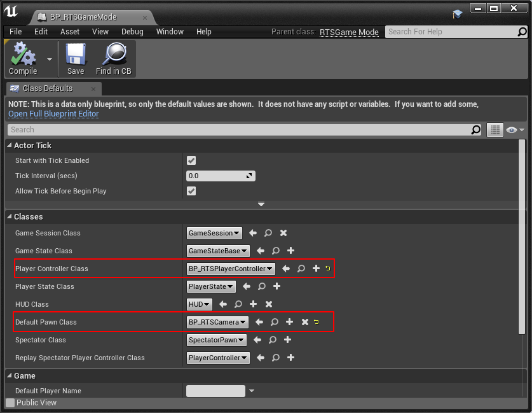The height and width of the screenshot is (413, 532).
Task: Open the Edit menu
Action: pyautogui.click(x=41, y=32)
